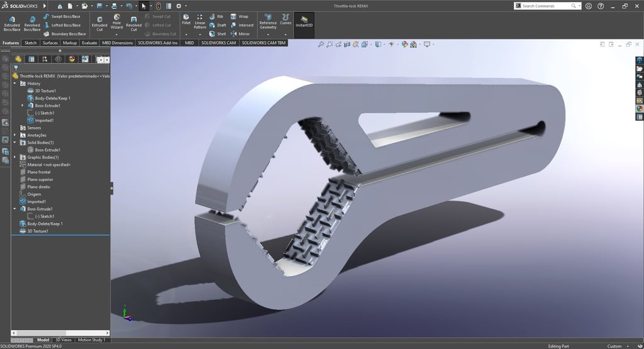This screenshot has width=644, height=349.
Task: Click the Print icon
Action: (x=114, y=6)
